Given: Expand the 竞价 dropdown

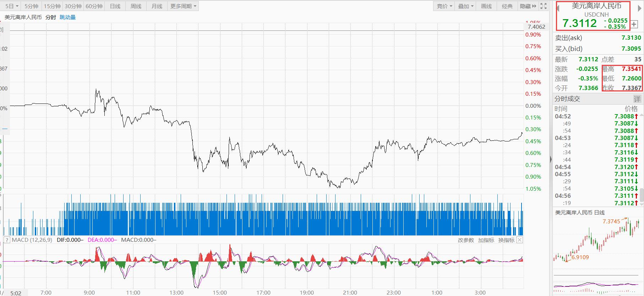Looking at the screenshot, I should pyautogui.click(x=444, y=6).
